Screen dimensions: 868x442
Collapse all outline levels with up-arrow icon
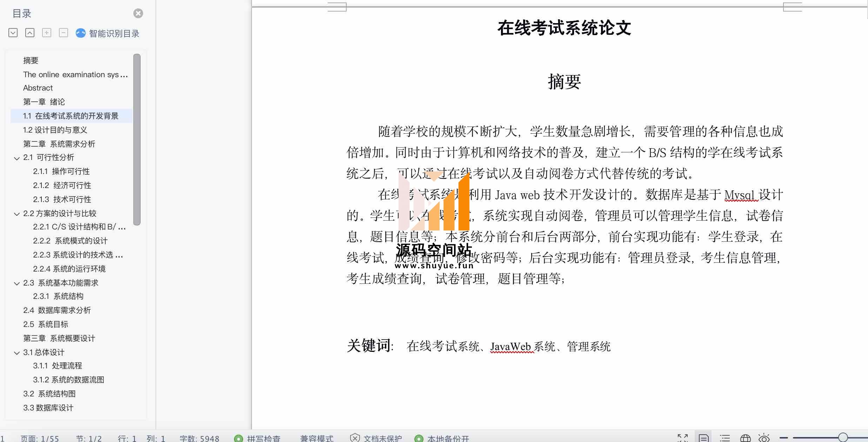tap(30, 33)
